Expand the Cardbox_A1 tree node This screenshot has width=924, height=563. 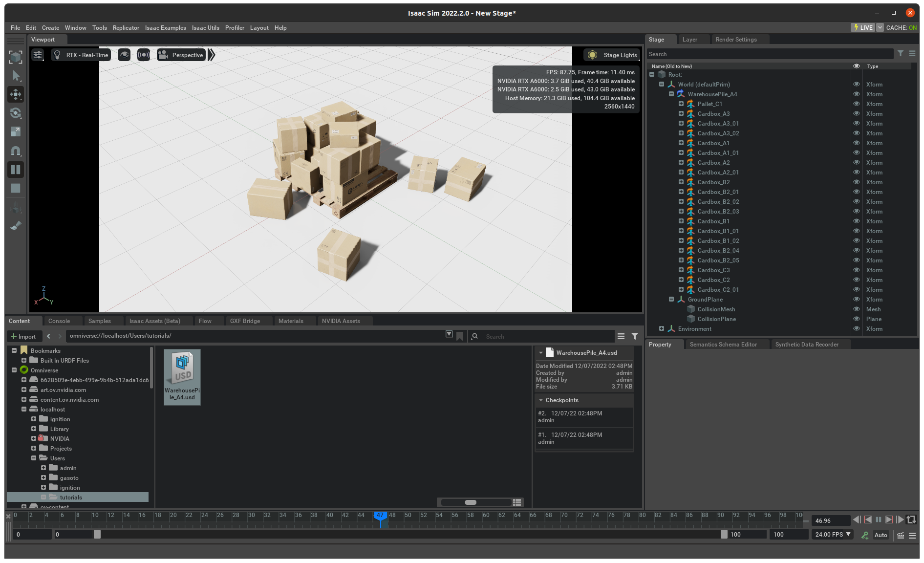pos(681,143)
